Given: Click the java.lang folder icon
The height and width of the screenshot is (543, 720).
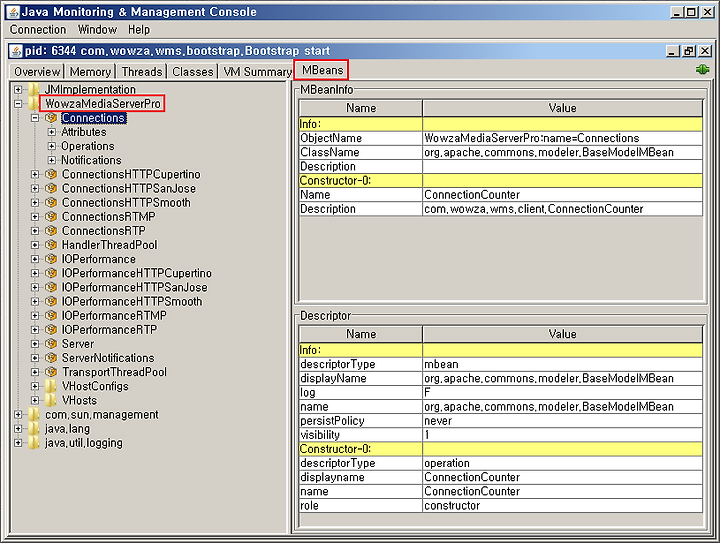Looking at the screenshot, I should [x=34, y=429].
